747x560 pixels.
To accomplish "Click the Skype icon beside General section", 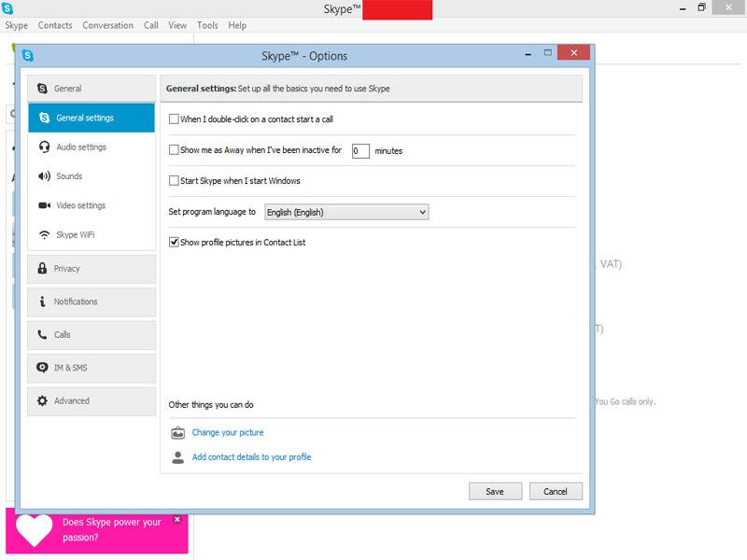I will click(42, 89).
